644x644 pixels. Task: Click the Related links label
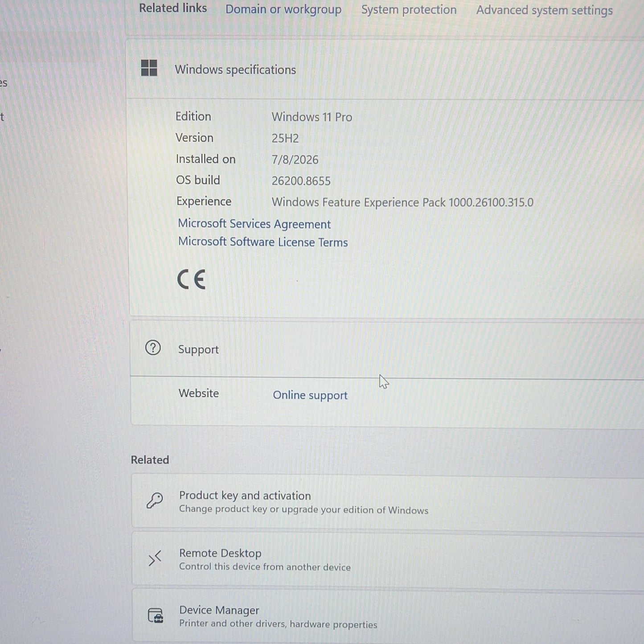pos(173,8)
